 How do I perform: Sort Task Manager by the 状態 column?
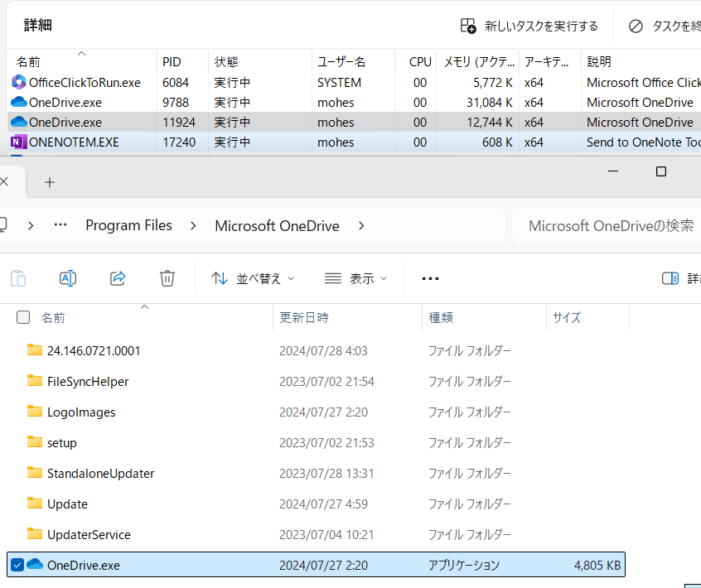[x=260, y=61]
